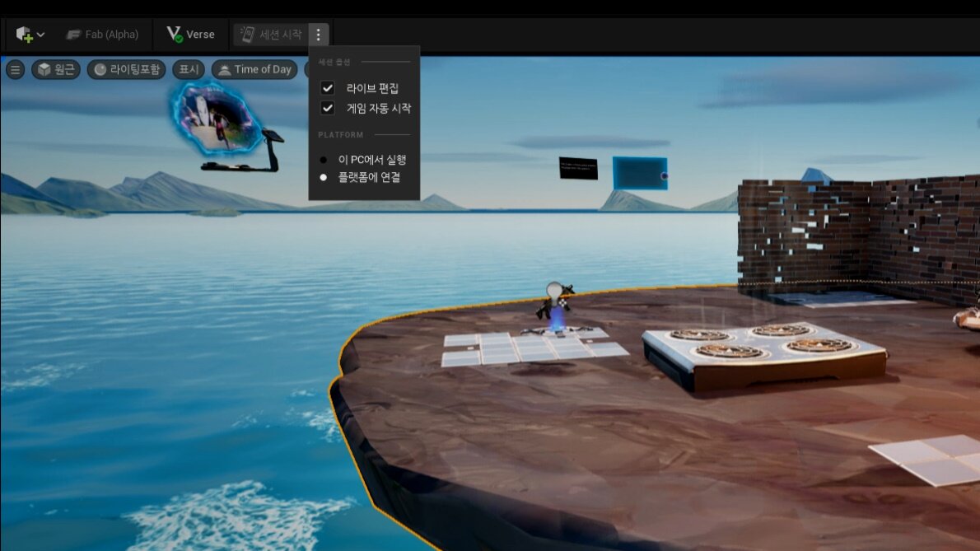980x551 pixels.
Task: Uncheck the 라이브 편집 checkbox
Action: (x=328, y=88)
